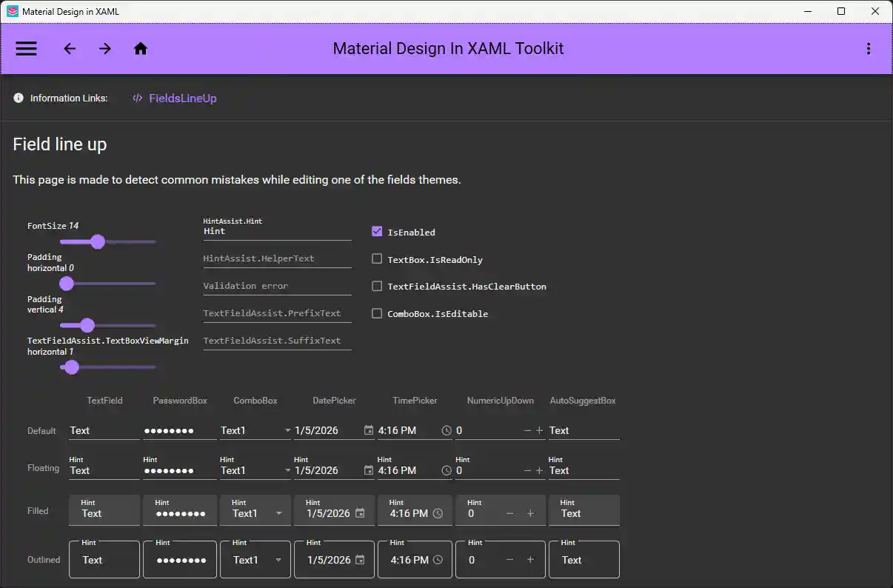
Task: Click plus in Default row NumericUpDown
Action: [x=540, y=430]
